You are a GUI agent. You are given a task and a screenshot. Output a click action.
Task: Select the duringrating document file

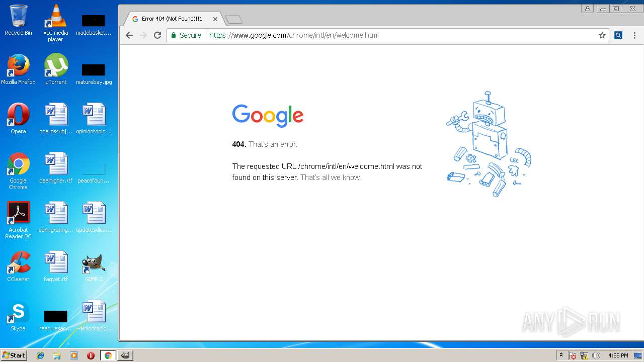click(56, 217)
